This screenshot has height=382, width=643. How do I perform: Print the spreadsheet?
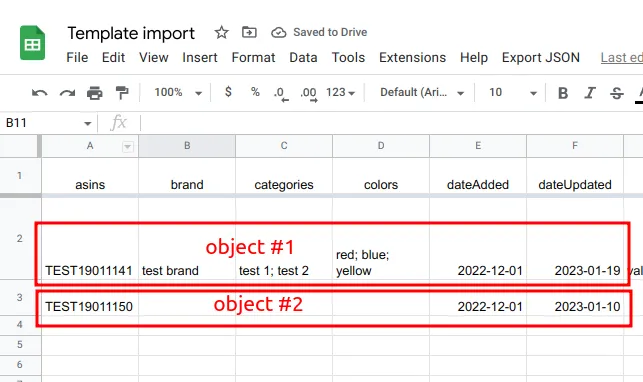pyautogui.click(x=95, y=93)
